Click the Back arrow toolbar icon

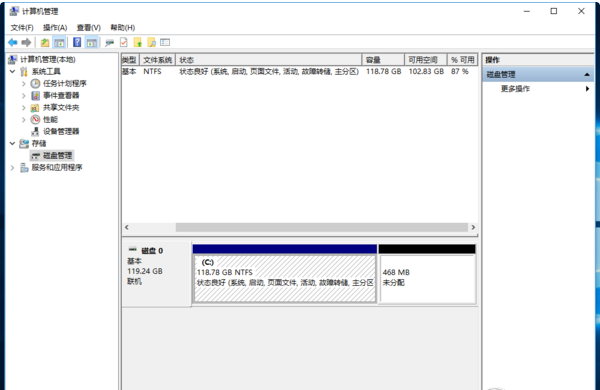pyautogui.click(x=13, y=42)
